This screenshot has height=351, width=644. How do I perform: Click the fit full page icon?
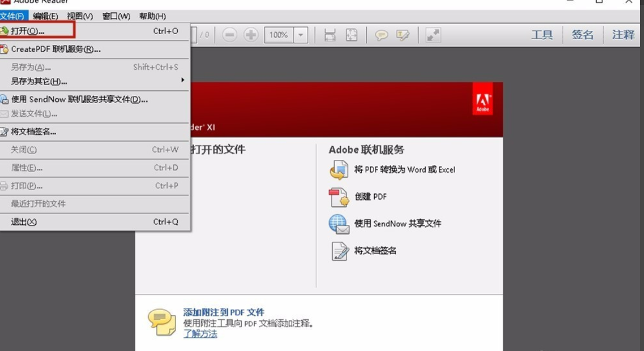[x=351, y=35]
